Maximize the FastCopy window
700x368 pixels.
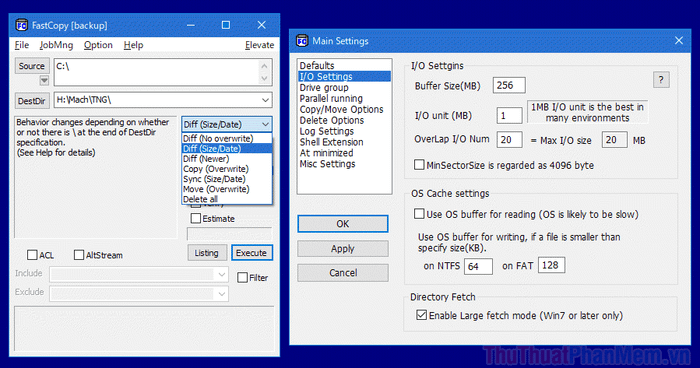point(226,25)
